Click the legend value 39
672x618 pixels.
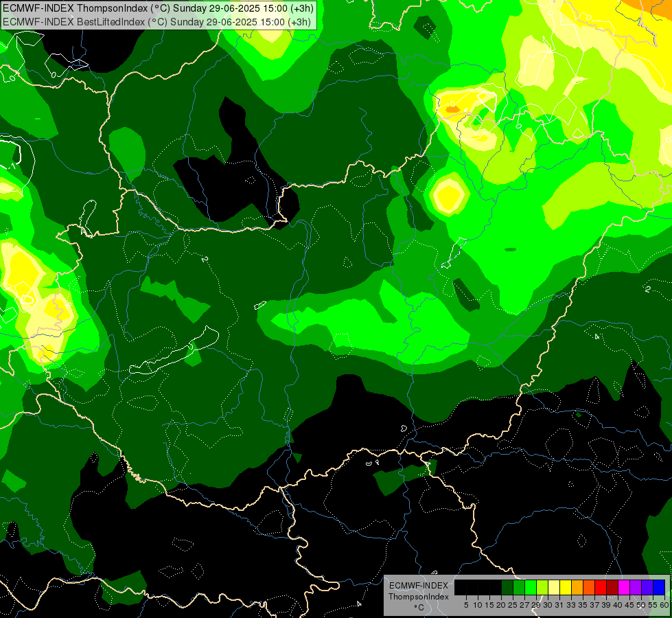click(606, 605)
